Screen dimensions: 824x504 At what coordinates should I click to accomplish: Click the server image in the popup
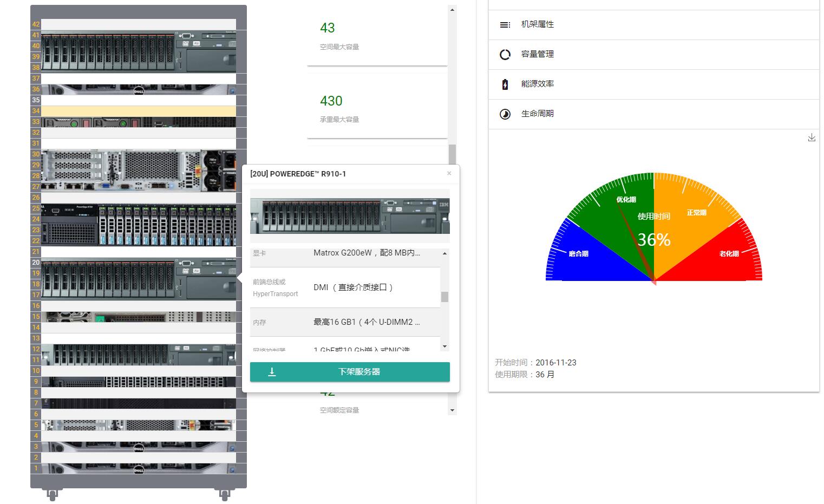350,215
